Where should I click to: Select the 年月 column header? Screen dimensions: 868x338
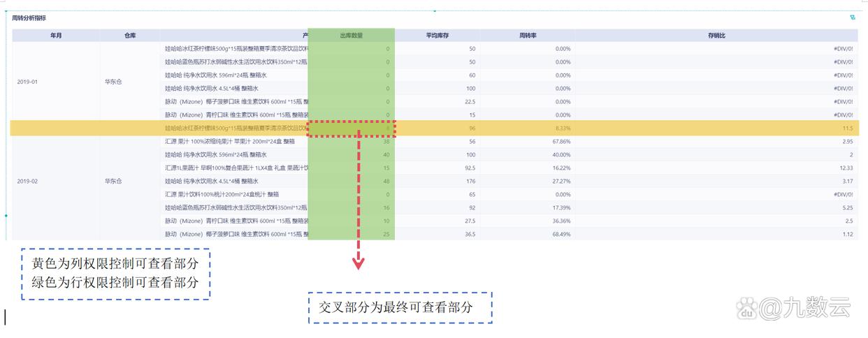pos(56,35)
